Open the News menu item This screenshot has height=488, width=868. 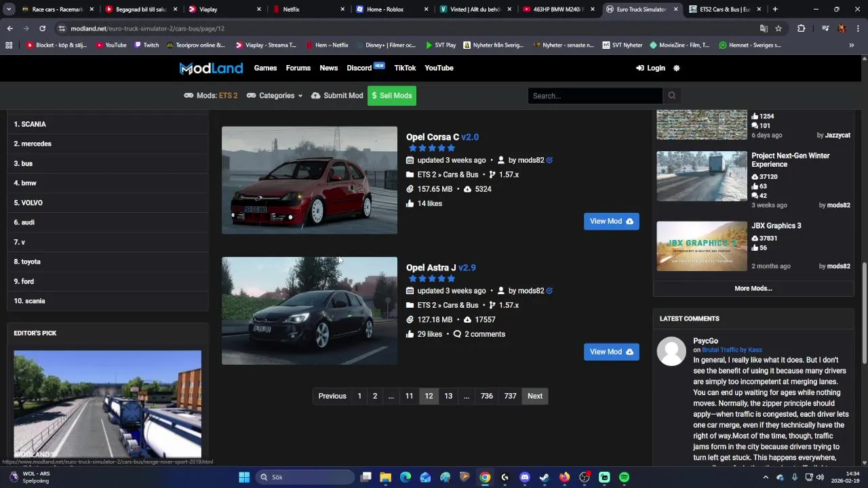(328, 68)
